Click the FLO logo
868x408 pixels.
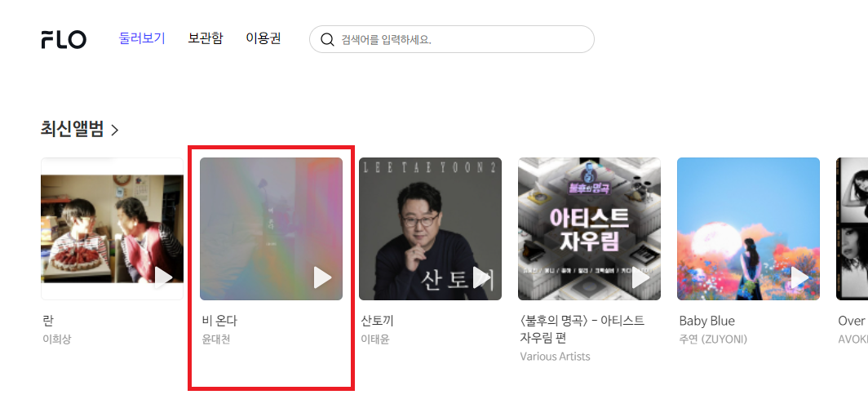click(64, 39)
